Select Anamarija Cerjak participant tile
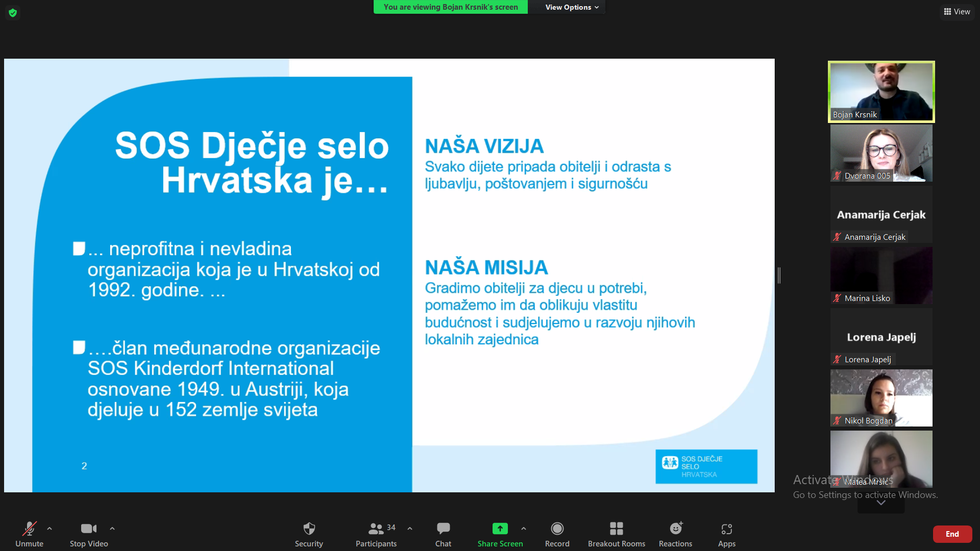 click(x=881, y=214)
